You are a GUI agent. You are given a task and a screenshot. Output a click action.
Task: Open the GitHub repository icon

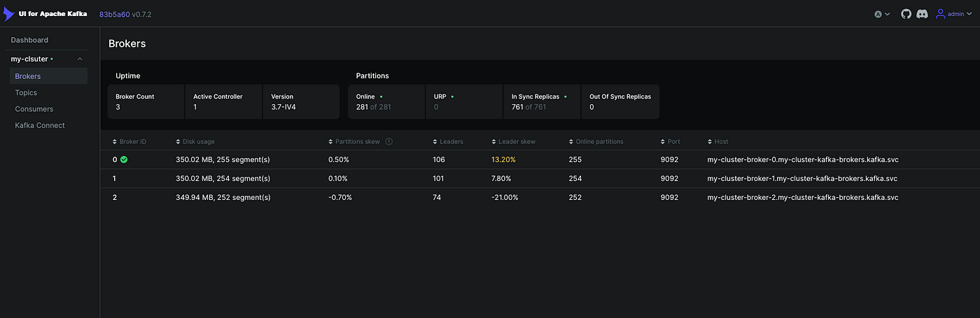pyautogui.click(x=906, y=14)
